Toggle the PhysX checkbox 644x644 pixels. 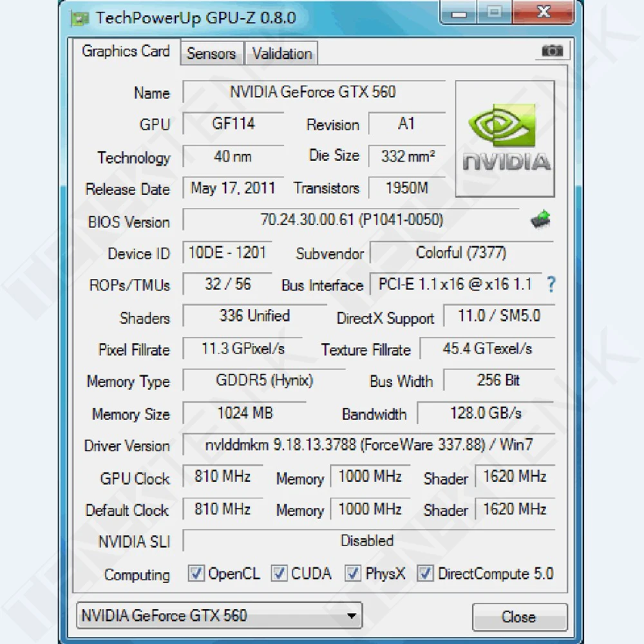[353, 573]
